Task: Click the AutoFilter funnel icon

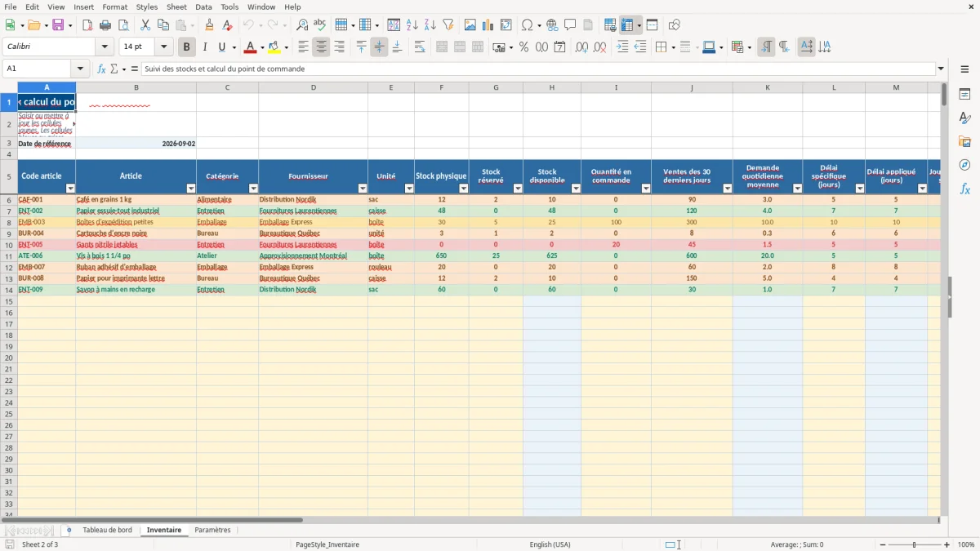Action: (x=448, y=25)
